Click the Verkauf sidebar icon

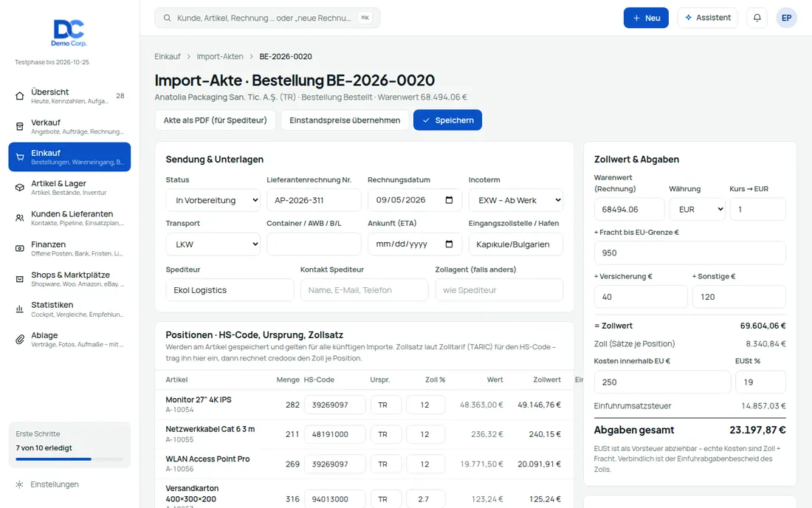point(20,126)
